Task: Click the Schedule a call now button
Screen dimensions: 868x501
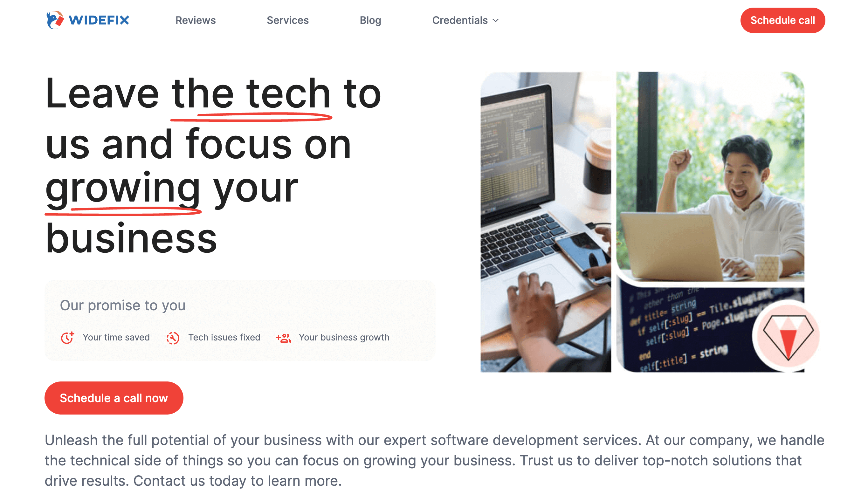Action: pos(113,398)
